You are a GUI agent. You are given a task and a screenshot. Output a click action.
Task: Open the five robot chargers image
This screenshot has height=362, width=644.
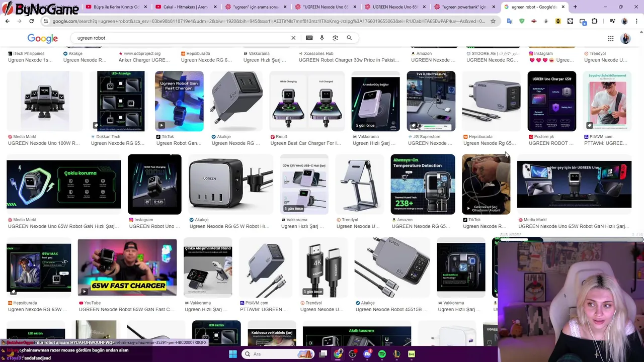45,101
